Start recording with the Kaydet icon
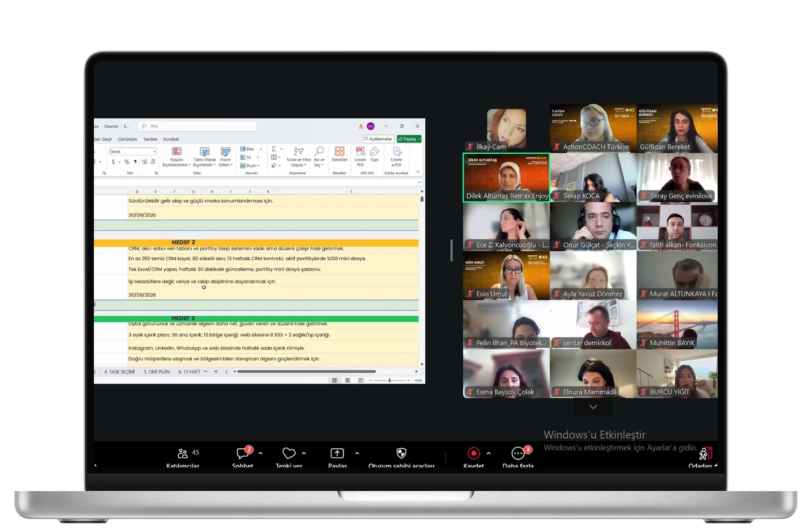 tap(474, 453)
